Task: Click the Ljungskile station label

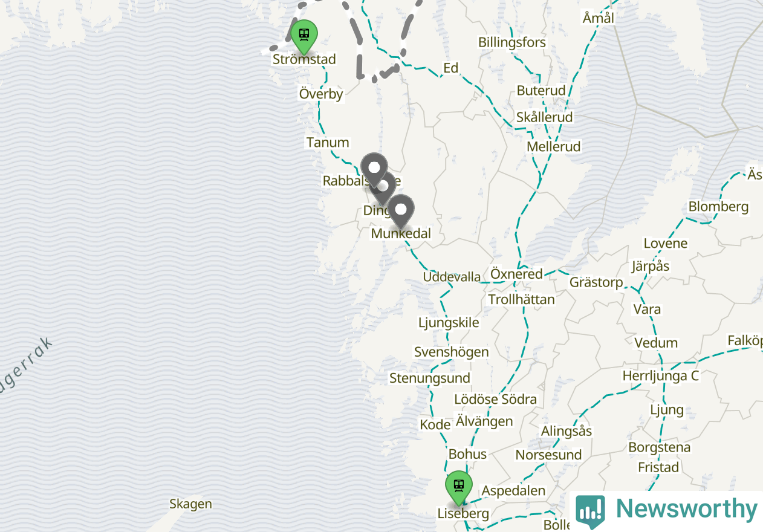Action: [x=449, y=323]
